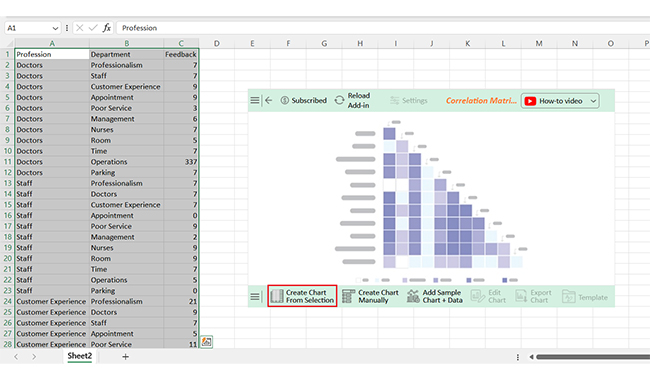Select row 11 header

7,162
